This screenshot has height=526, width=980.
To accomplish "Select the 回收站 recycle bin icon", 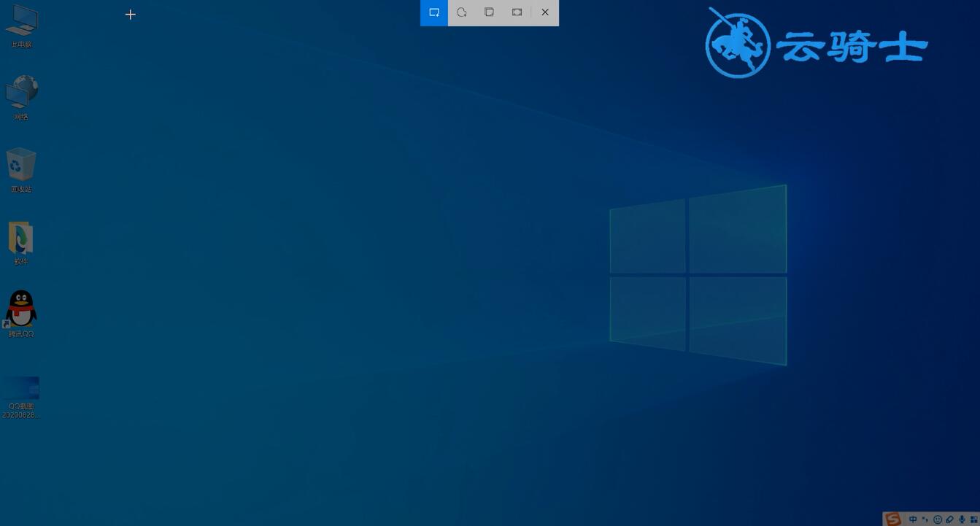I will 21,170.
